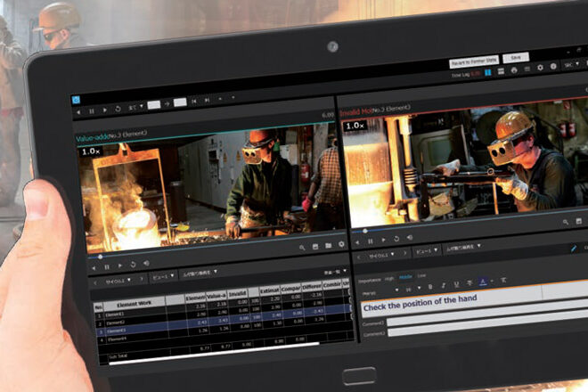Click the magnifier icon below left video

[303, 246]
